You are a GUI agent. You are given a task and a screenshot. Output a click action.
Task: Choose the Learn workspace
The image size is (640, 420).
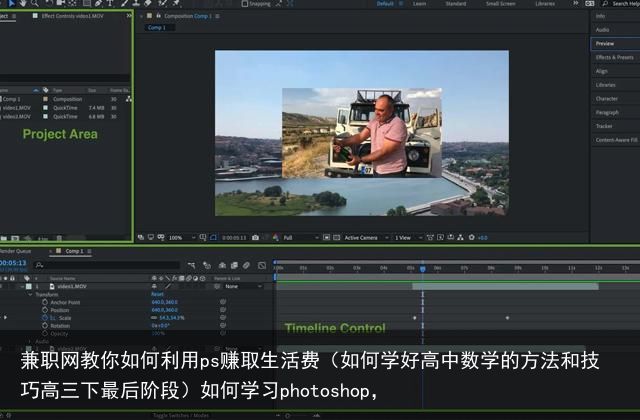(x=420, y=4)
